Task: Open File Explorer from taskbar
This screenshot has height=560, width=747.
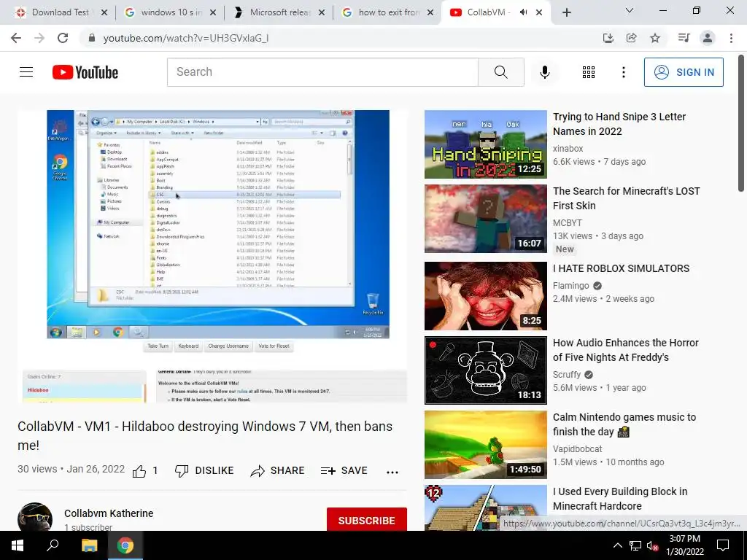Action: 89,545
